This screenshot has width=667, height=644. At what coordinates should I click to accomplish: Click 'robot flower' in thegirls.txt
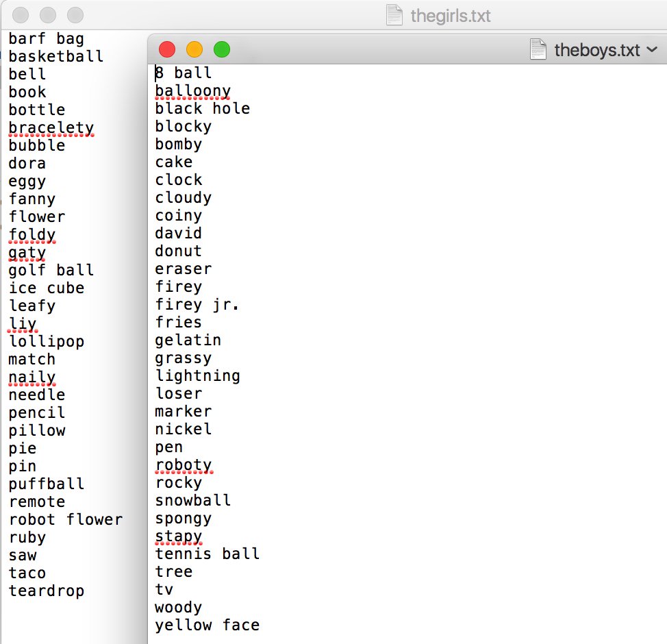(x=66, y=519)
